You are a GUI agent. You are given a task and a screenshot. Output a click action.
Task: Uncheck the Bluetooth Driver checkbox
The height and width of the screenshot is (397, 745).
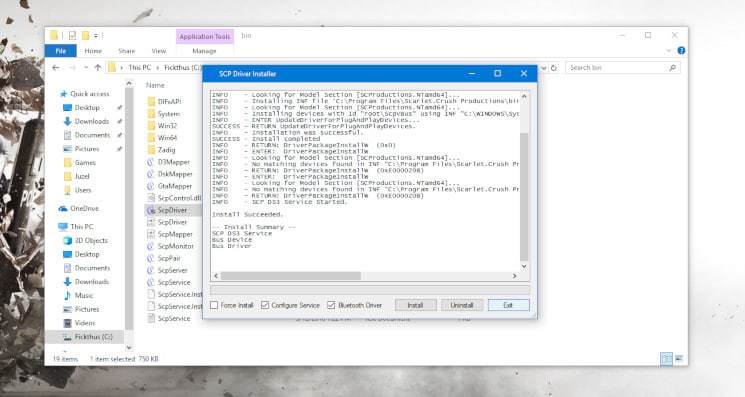(x=331, y=305)
